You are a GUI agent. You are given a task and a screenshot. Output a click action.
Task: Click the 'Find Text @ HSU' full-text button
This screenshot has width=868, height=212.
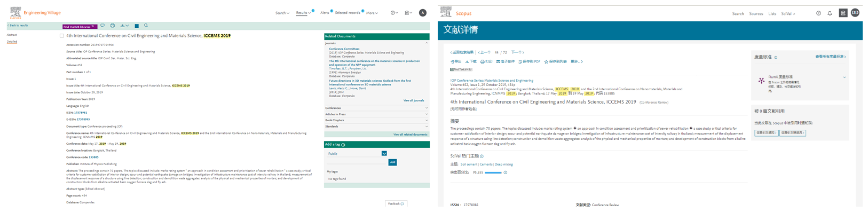click(461, 69)
